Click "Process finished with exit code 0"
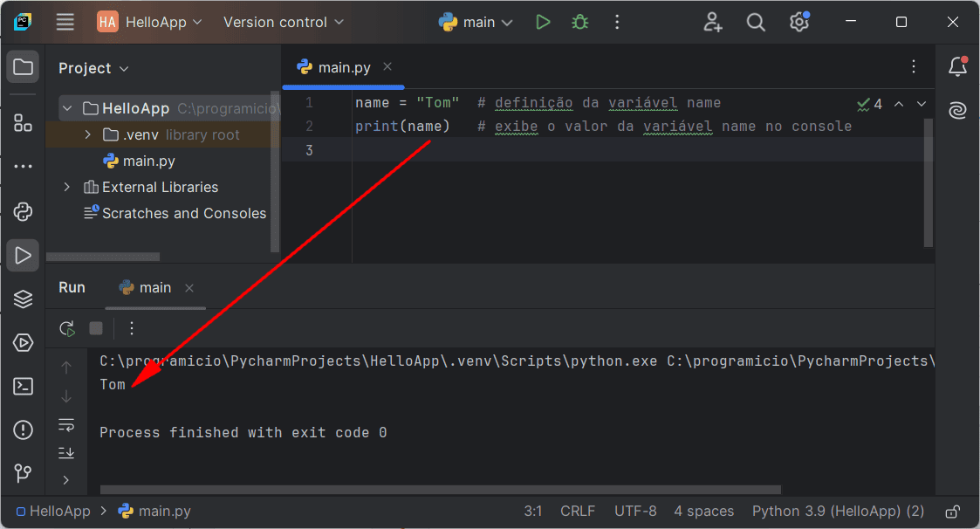 (x=243, y=433)
